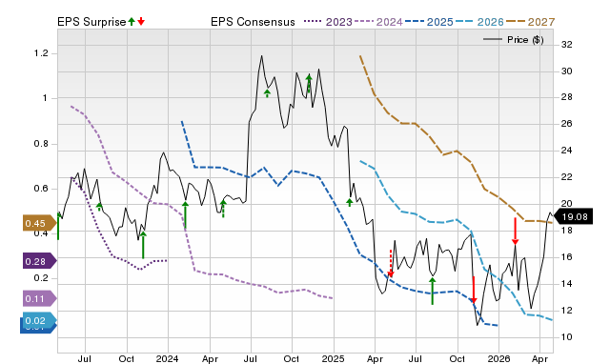Select the red surprise arrow after Jan 2026
Image resolution: width=610 pixels, height=364 pixels.
click(515, 231)
